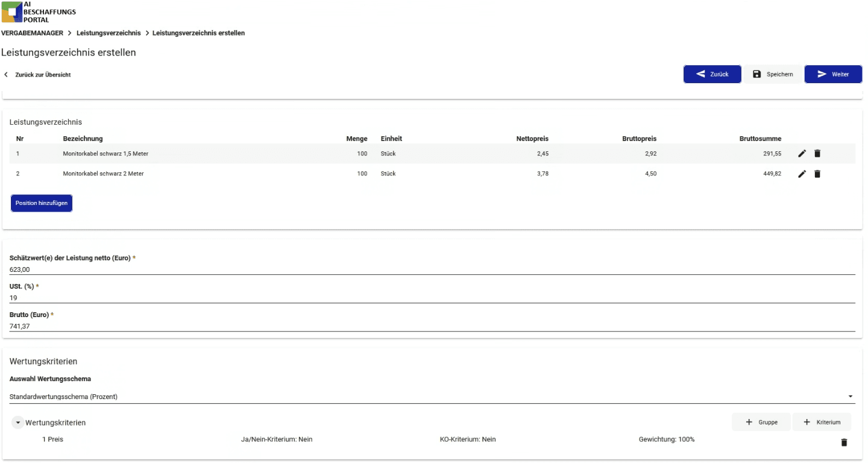Click the Menge column header

[x=357, y=139]
